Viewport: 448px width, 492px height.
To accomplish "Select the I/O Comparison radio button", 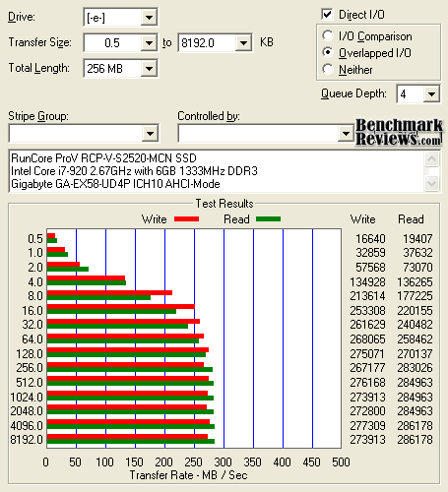I will click(328, 35).
